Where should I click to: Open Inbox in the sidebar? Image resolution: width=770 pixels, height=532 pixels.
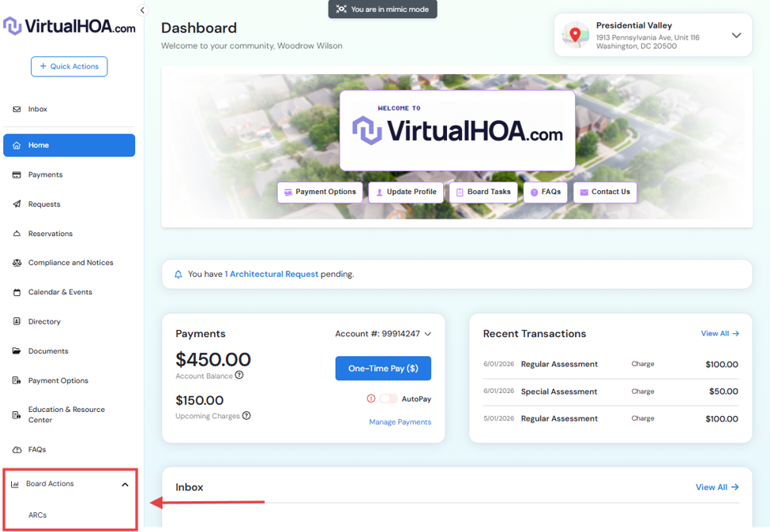click(69, 109)
